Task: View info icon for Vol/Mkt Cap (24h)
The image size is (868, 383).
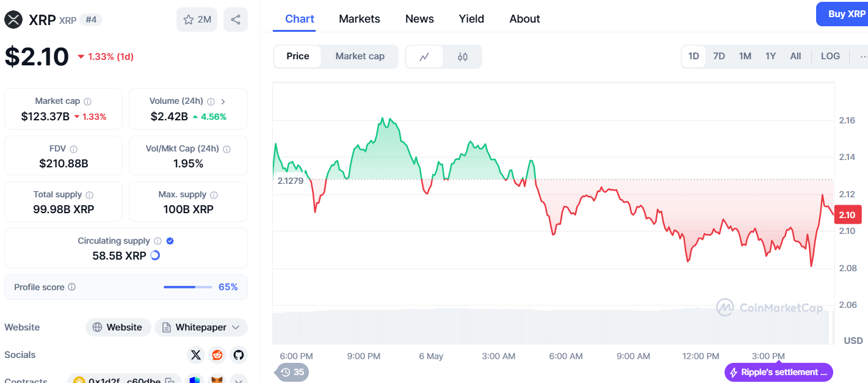Action: click(x=226, y=149)
